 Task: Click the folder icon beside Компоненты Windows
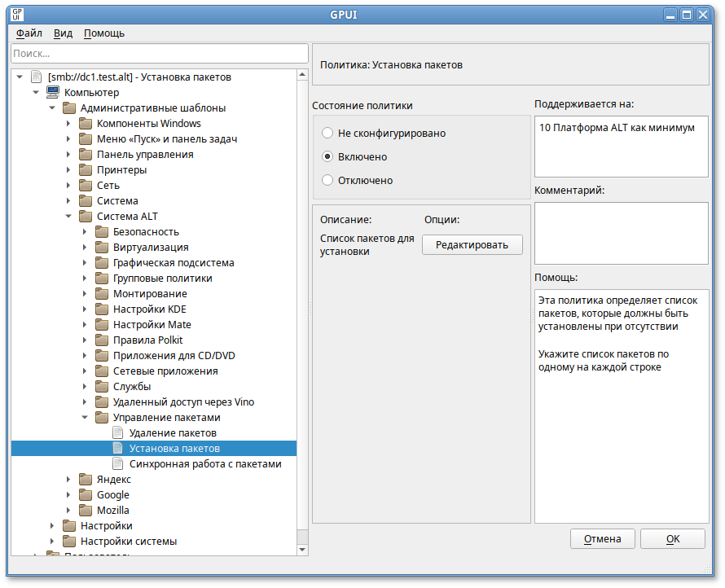click(x=86, y=124)
